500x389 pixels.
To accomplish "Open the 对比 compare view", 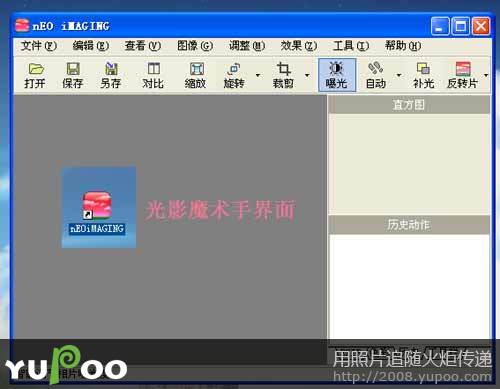I will [153, 75].
